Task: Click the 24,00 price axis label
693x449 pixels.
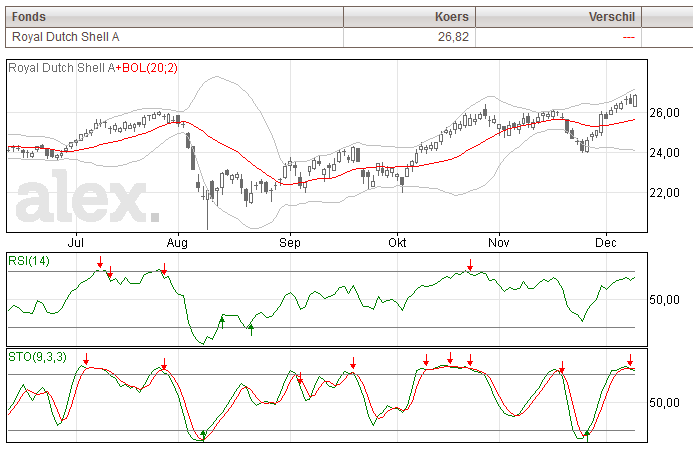Action: 664,153
